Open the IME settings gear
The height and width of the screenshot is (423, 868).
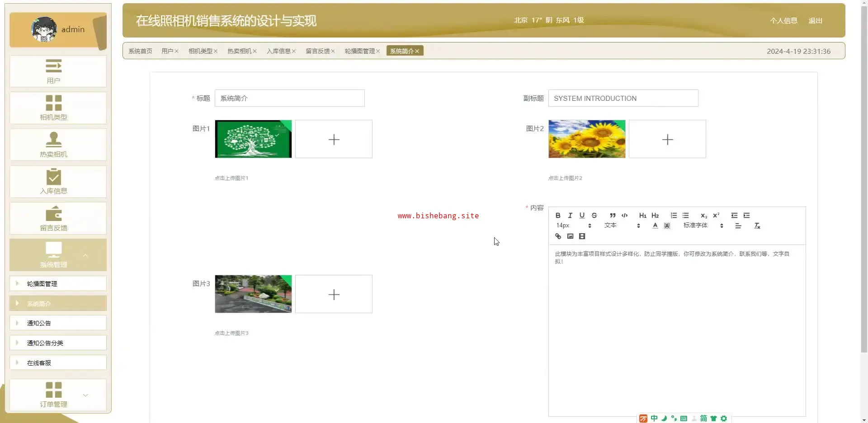click(x=724, y=418)
